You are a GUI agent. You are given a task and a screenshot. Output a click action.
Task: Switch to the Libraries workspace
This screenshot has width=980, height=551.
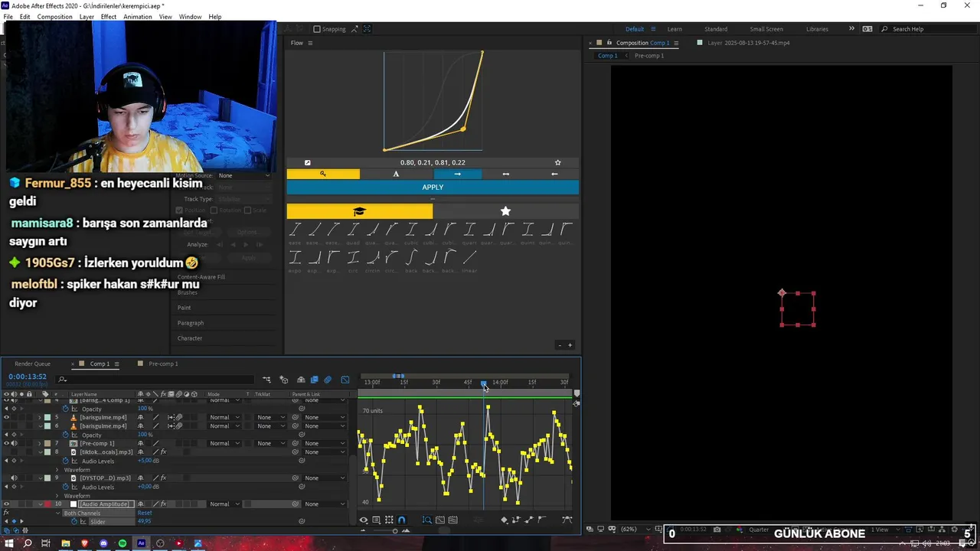[x=817, y=29]
